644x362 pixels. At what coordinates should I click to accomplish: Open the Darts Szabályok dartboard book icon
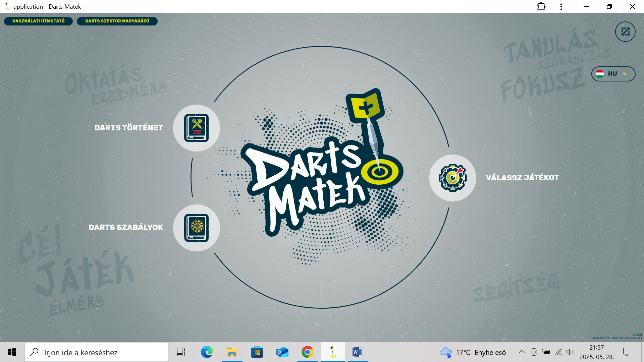197,228
